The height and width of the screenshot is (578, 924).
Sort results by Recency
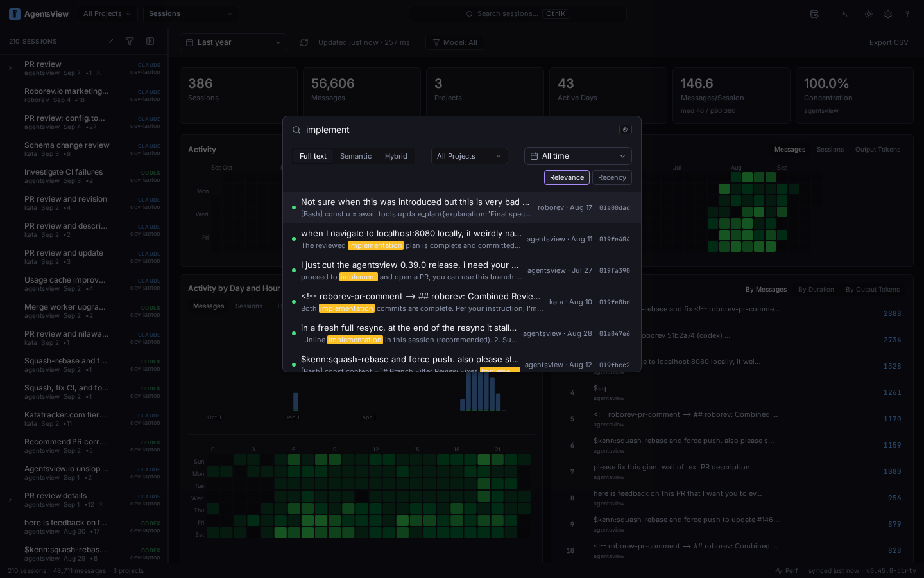[x=612, y=177]
